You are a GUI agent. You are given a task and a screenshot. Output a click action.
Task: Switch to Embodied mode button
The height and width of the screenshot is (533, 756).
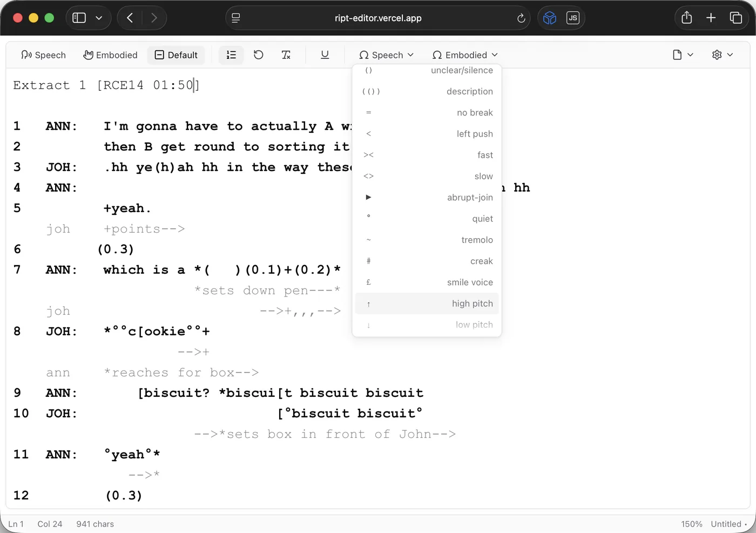tap(111, 55)
